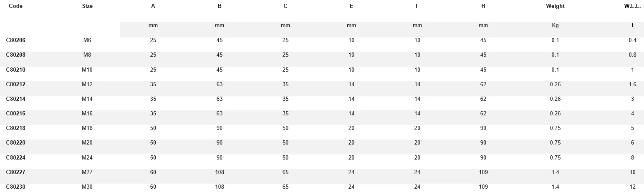Select product code C80230
This screenshot has height=192, width=644.
click(15, 187)
